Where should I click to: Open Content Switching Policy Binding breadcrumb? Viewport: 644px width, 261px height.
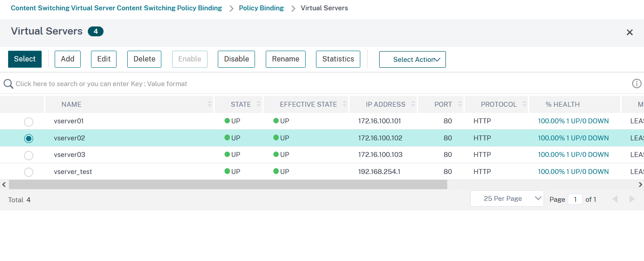[117, 8]
